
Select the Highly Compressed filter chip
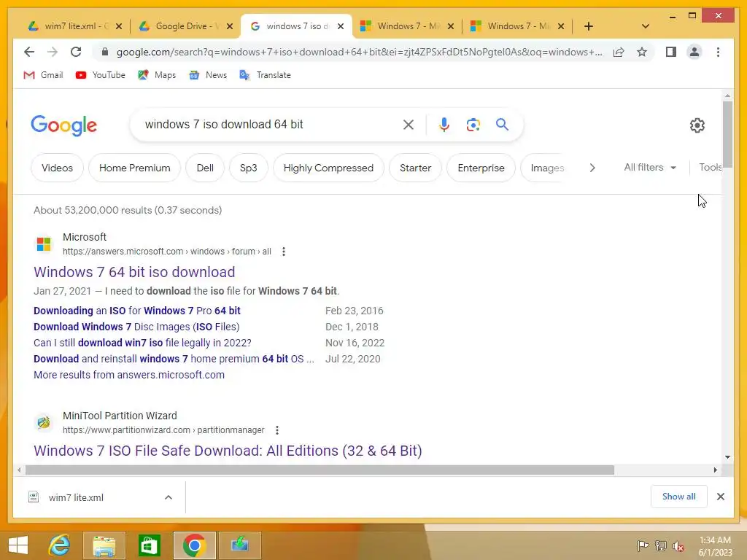[x=328, y=168]
